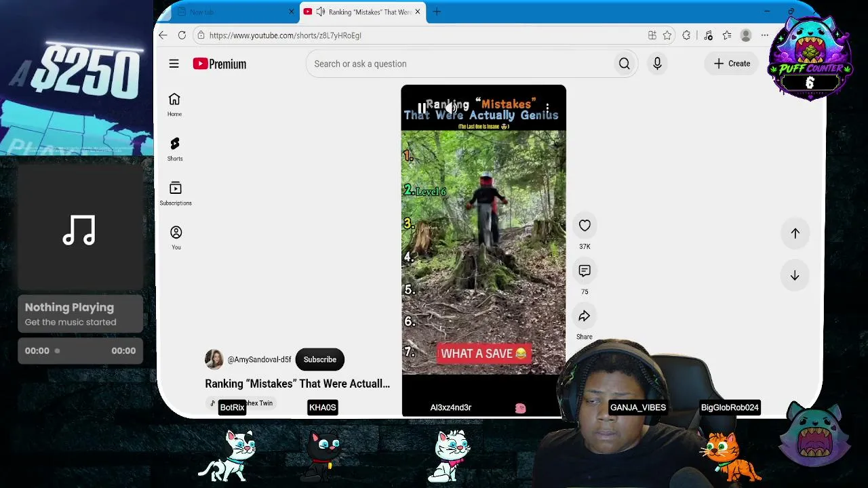Viewport: 868px width, 488px height.
Task: Share the Short using the arrow icon
Action: click(585, 317)
